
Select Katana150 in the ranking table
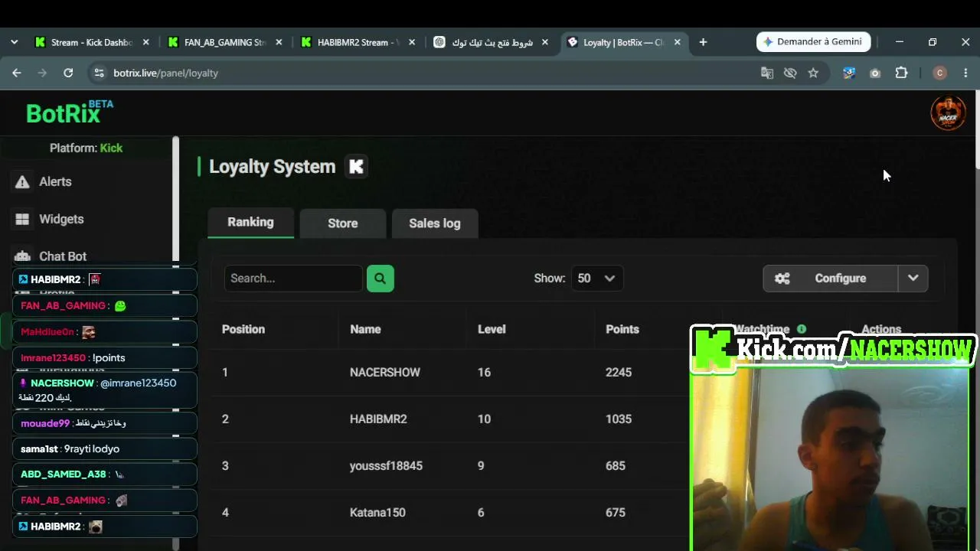pyautogui.click(x=377, y=513)
